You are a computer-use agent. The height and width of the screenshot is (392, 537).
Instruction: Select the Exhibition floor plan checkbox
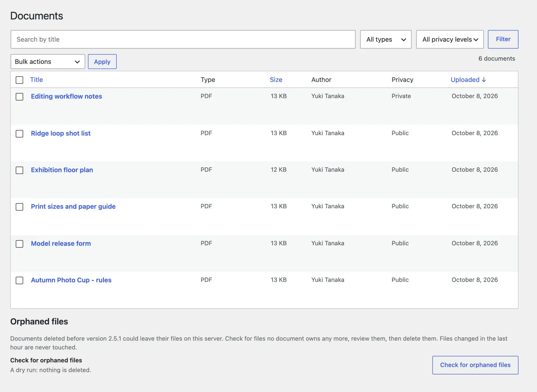[x=19, y=170]
